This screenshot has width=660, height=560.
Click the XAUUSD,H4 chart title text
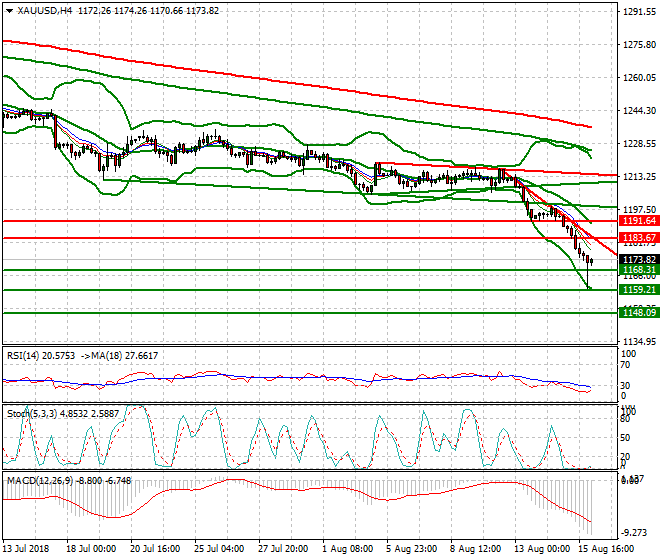click(x=45, y=10)
